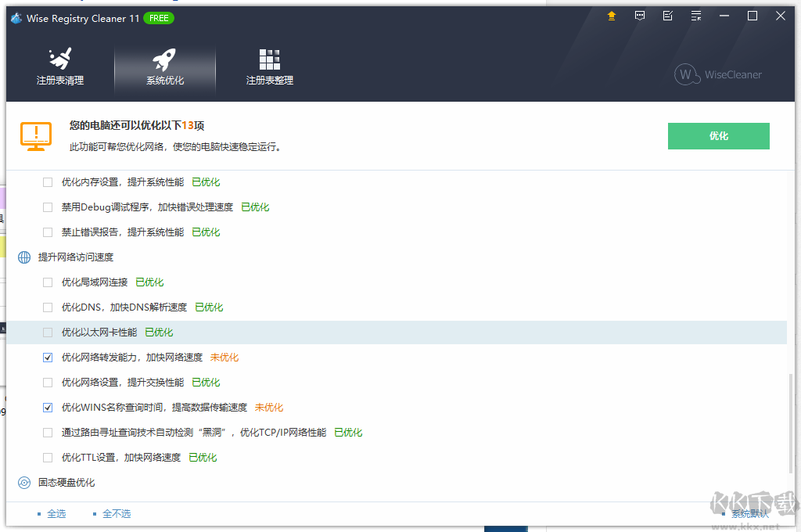Open the feedback chat icon
The image size is (801, 532).
click(639, 15)
